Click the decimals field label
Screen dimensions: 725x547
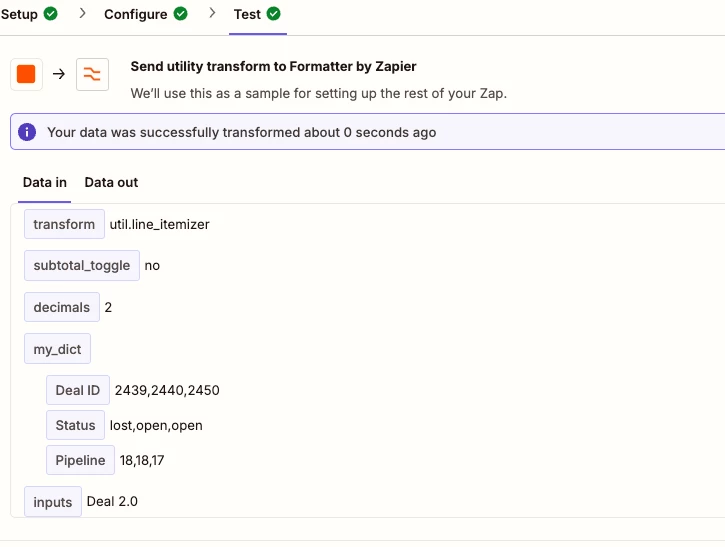pos(62,307)
